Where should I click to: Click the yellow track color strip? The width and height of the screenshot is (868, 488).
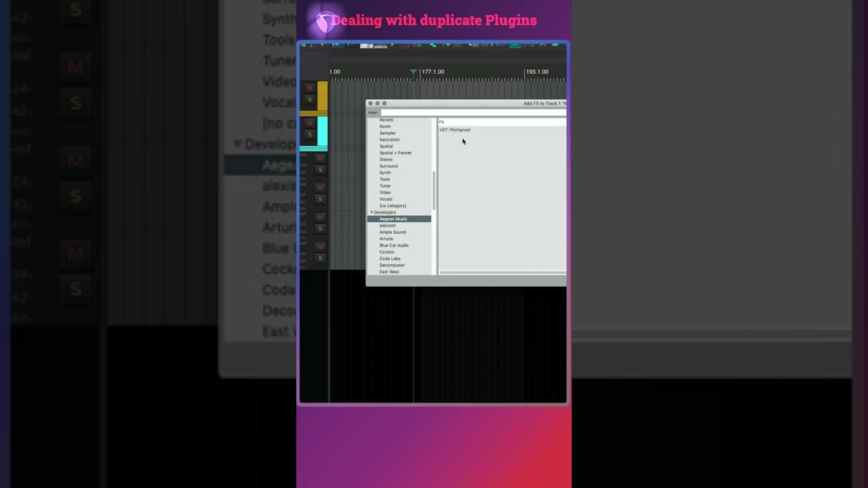(x=323, y=96)
